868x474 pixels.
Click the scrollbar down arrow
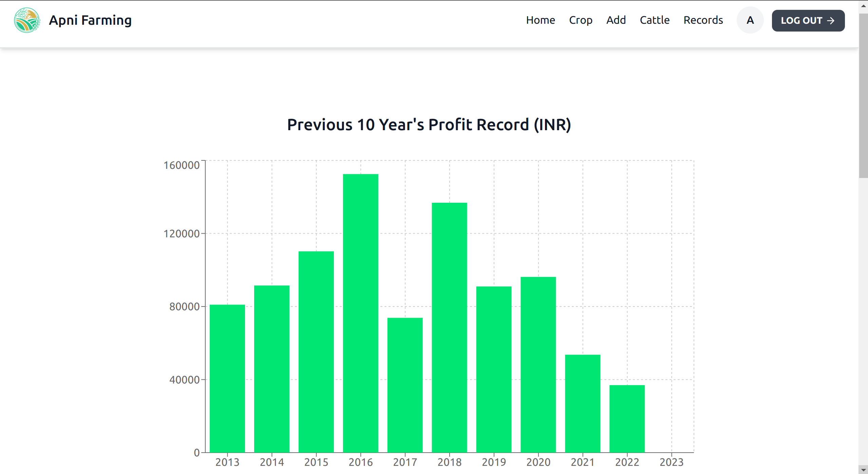pos(863,470)
